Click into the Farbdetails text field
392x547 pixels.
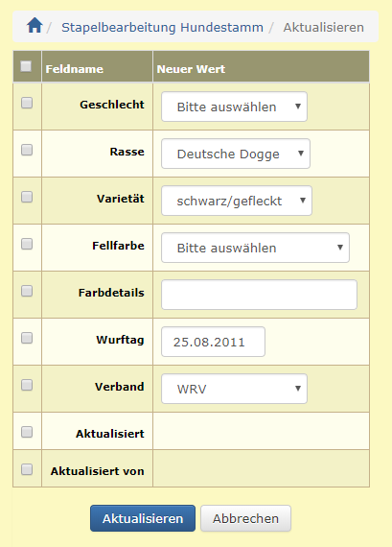pos(259,295)
